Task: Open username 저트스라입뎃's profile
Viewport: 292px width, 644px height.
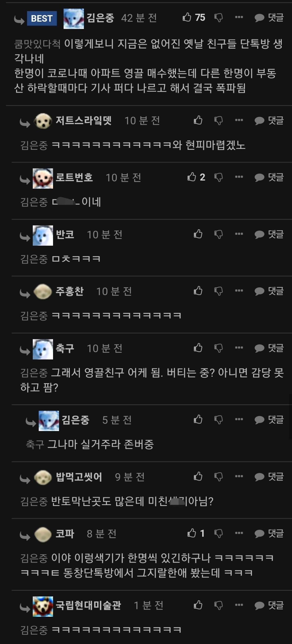Action: (84, 120)
